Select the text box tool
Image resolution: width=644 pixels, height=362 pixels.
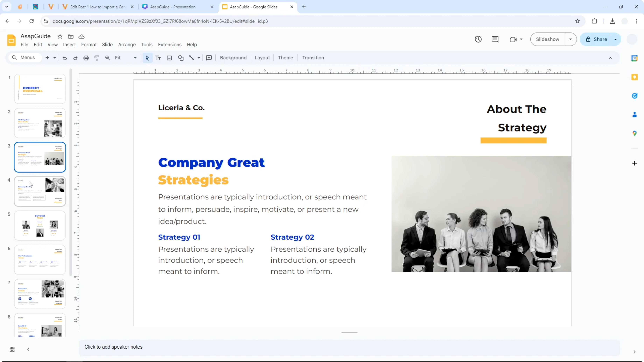click(x=158, y=58)
